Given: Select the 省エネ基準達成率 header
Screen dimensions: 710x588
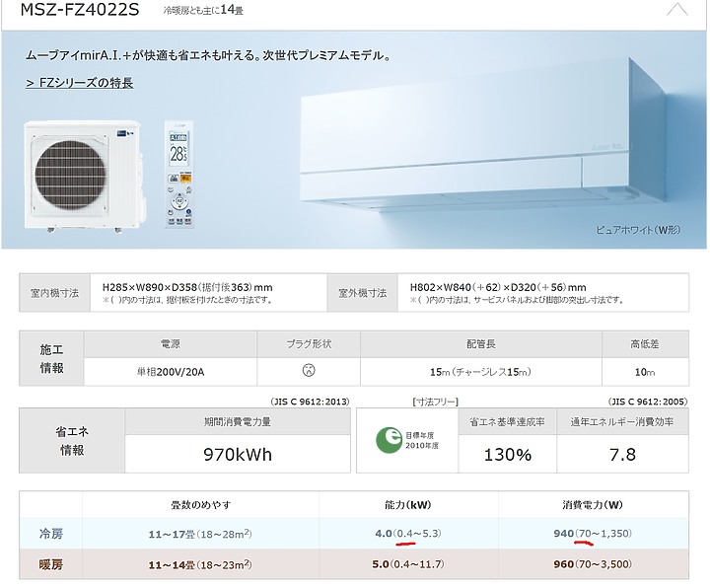Looking at the screenshot, I should [507, 421].
